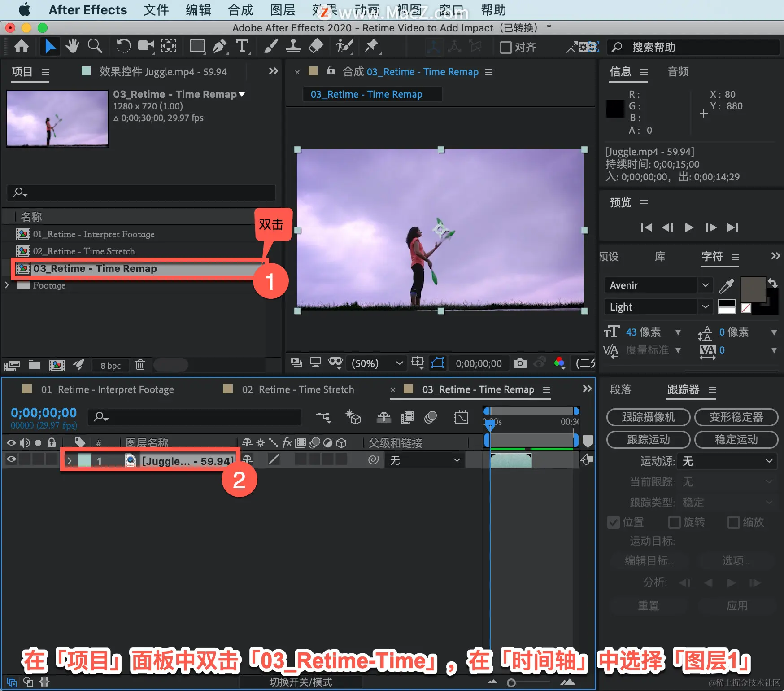
Task: Open the 合成 Composition menu
Action: coord(240,10)
